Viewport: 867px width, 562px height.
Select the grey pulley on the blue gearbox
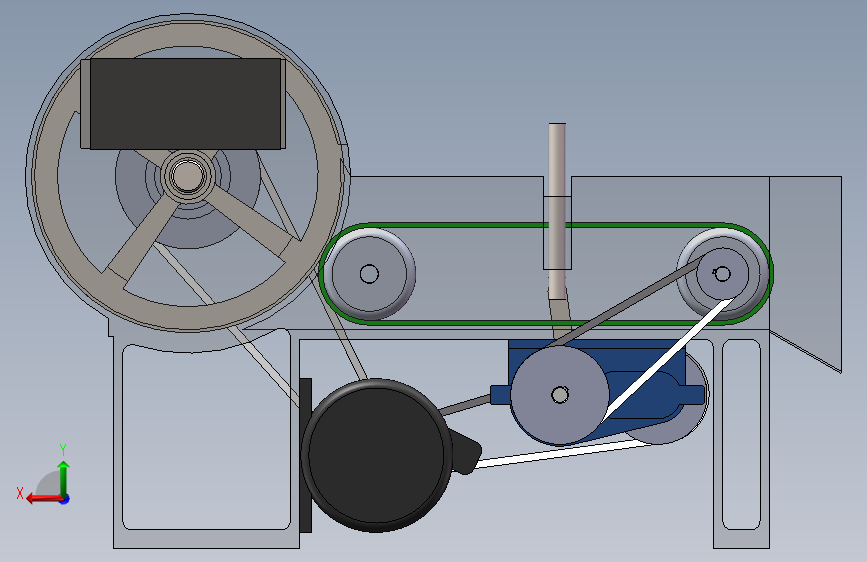coord(560,395)
